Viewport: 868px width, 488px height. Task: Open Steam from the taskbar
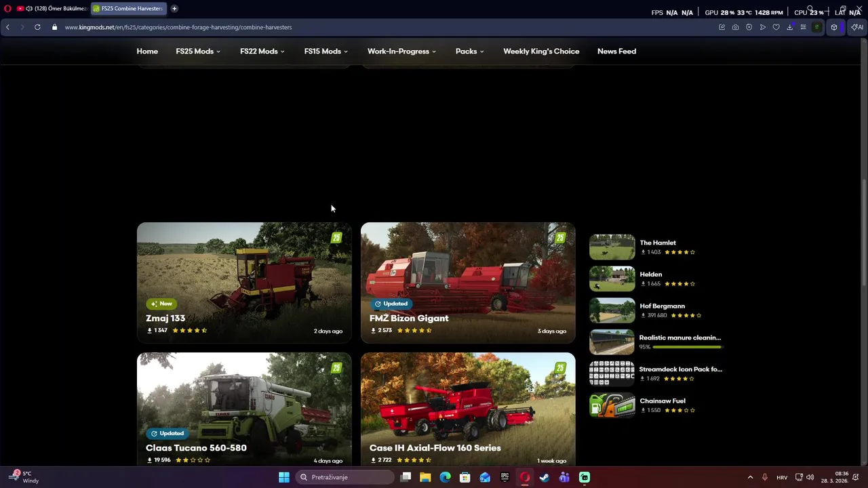tap(545, 477)
